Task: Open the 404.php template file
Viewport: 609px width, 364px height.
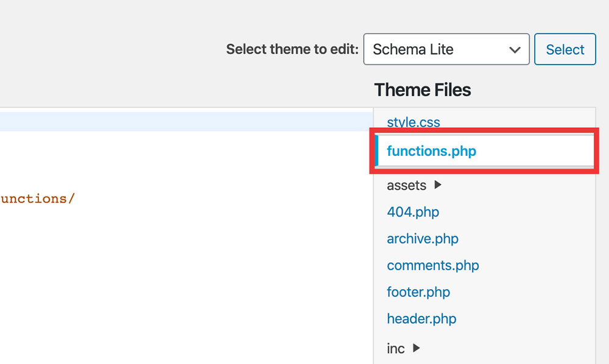Action: 413,212
